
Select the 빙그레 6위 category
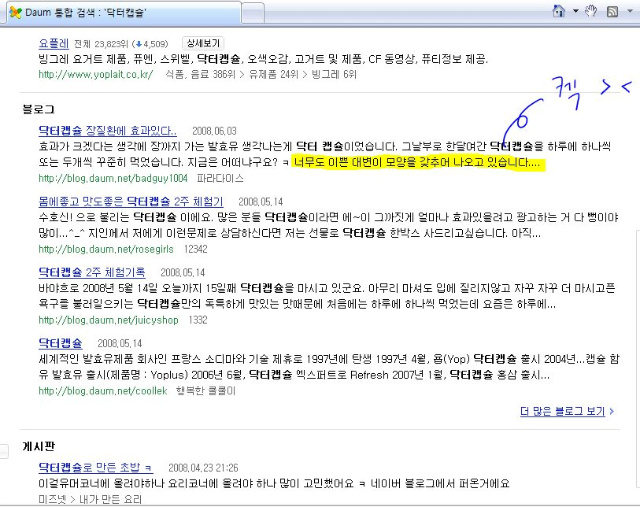pyautogui.click(x=334, y=74)
